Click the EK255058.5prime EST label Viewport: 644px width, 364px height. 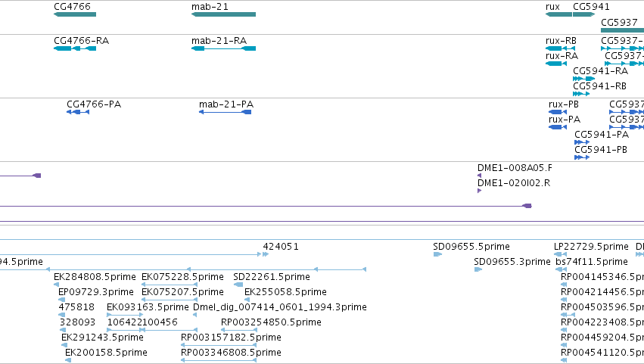285,292
